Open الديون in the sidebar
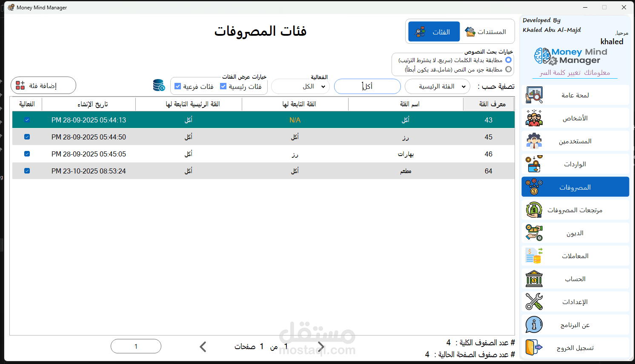Screen dimensions: 635x364 (575, 233)
